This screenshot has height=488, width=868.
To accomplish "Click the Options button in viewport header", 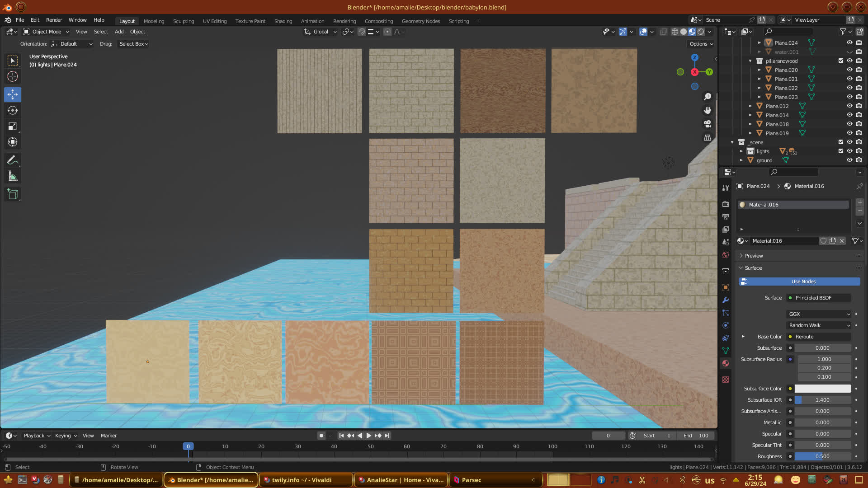I will coord(701,44).
